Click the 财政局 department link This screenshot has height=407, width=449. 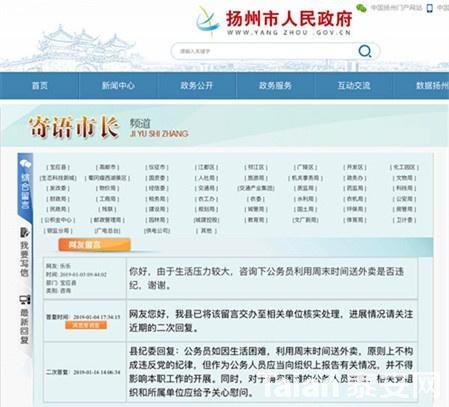pyautogui.click(x=58, y=199)
